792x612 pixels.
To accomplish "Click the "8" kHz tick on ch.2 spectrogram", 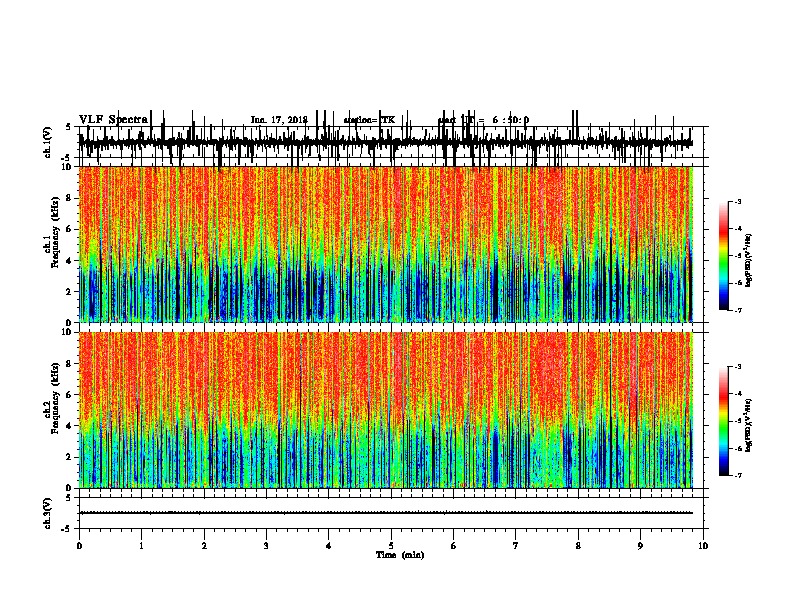I will pos(69,364).
